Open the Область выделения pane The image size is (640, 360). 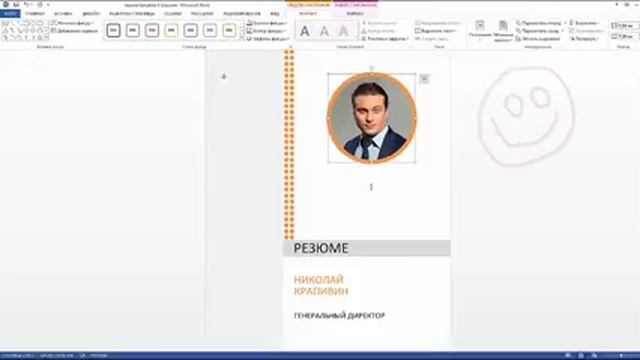pos(538,39)
